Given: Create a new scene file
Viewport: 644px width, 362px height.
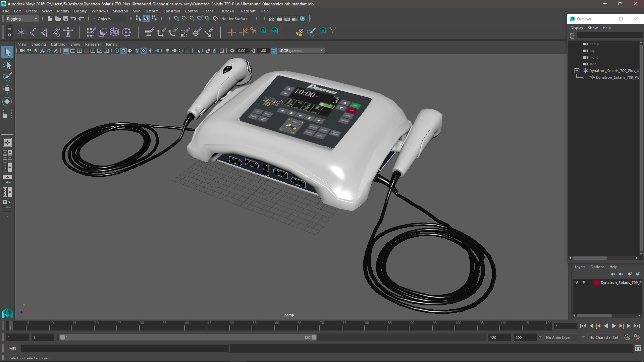Looking at the screenshot, I should pyautogui.click(x=50, y=19).
